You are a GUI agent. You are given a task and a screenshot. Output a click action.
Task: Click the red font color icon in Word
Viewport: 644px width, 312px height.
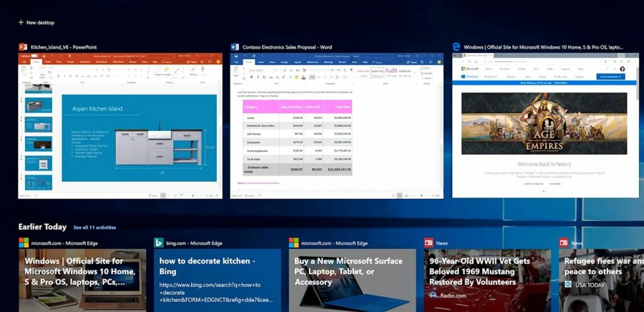coord(304,77)
